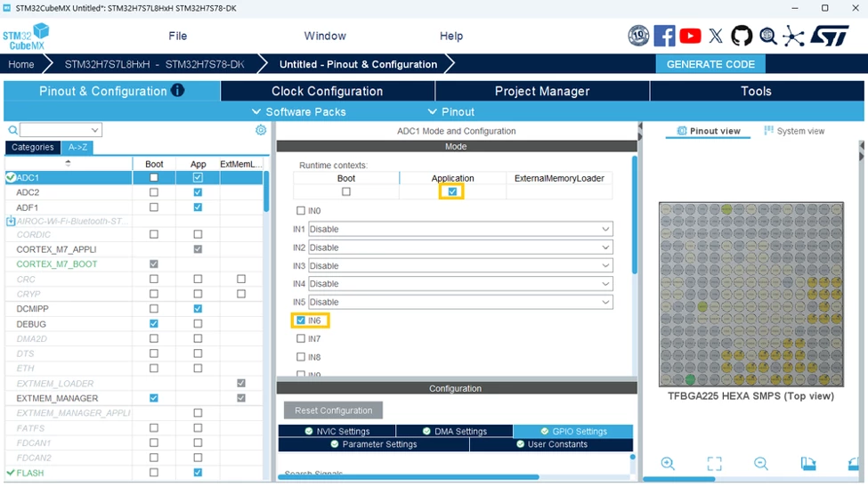The width and height of the screenshot is (868, 487).
Task: Click the configuration panel horizontal scrollbar
Action: click(408, 476)
